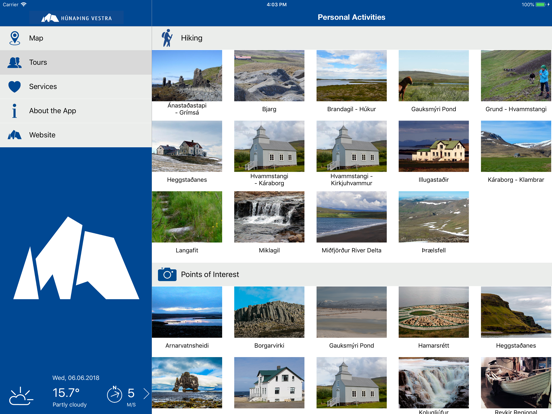The width and height of the screenshot is (552, 414).
Task: Open Brandagil - Húkur hiking thumbnail
Action: [x=351, y=75]
